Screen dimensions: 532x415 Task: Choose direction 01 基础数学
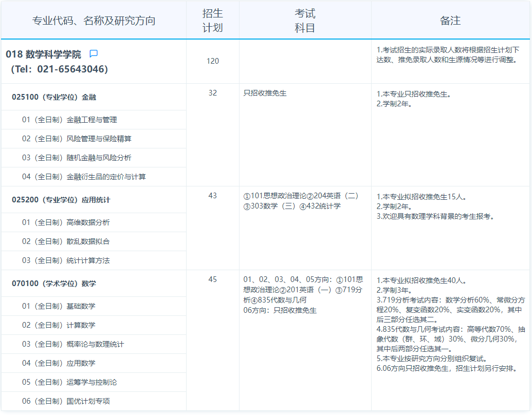coord(59,306)
